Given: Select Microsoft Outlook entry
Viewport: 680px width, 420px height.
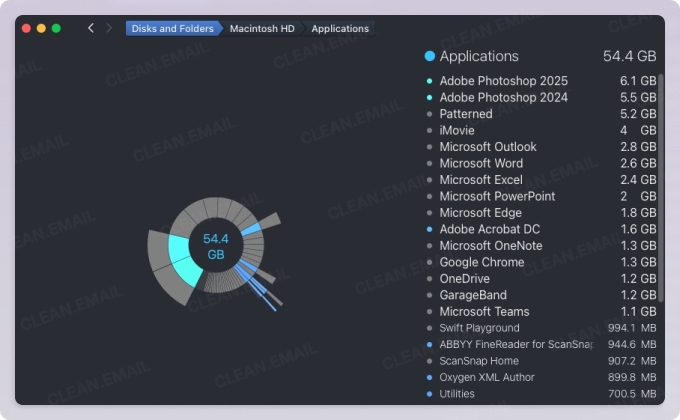Looking at the screenshot, I should tap(541, 147).
